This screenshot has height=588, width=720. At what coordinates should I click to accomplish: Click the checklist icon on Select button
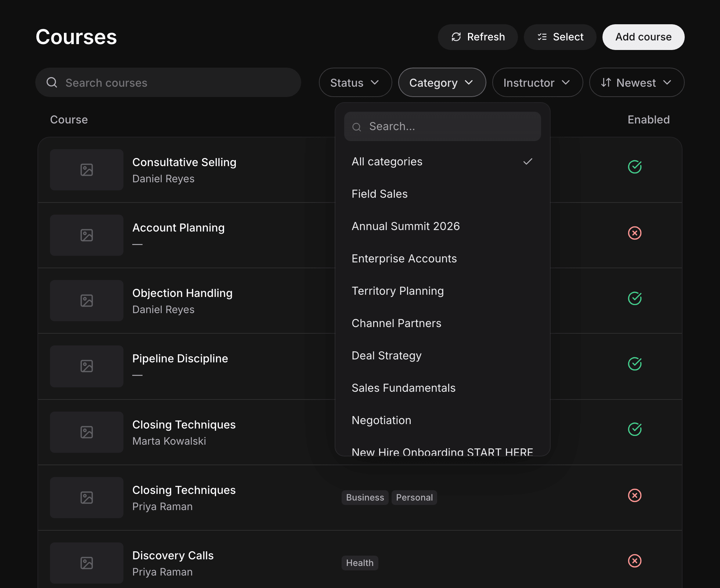click(542, 37)
